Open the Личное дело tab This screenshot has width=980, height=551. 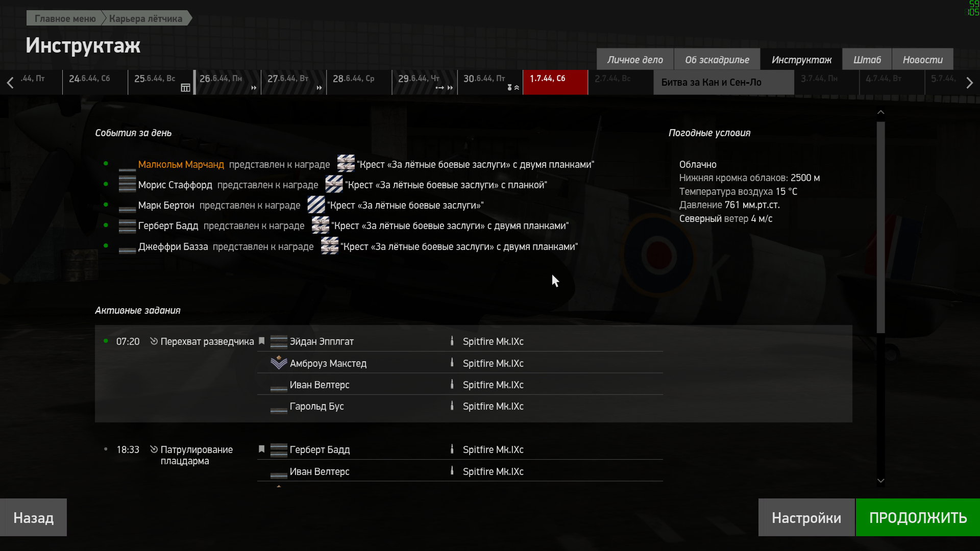pos(635,60)
